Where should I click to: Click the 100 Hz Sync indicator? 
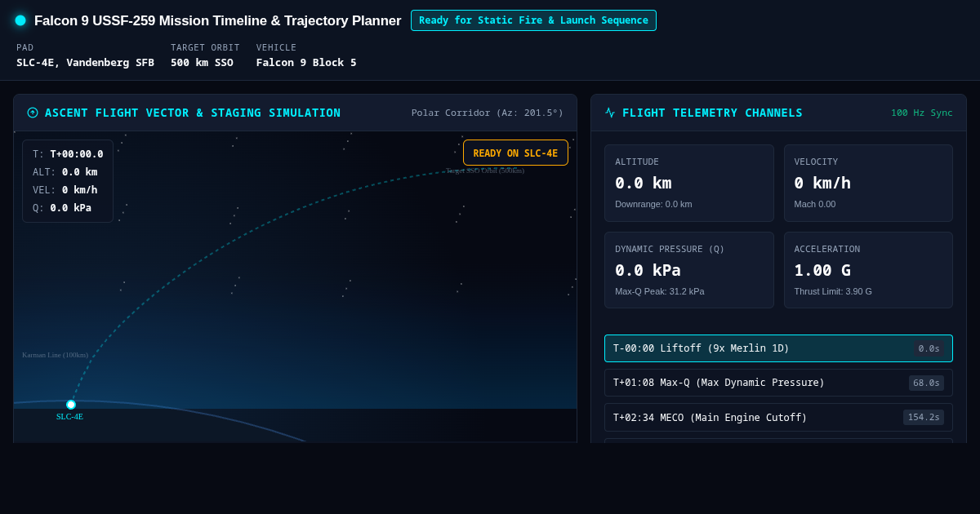click(921, 113)
